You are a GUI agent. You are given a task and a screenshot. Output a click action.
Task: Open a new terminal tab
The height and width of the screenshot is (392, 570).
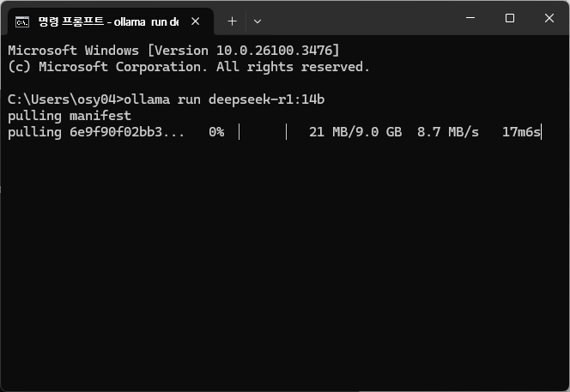point(232,21)
